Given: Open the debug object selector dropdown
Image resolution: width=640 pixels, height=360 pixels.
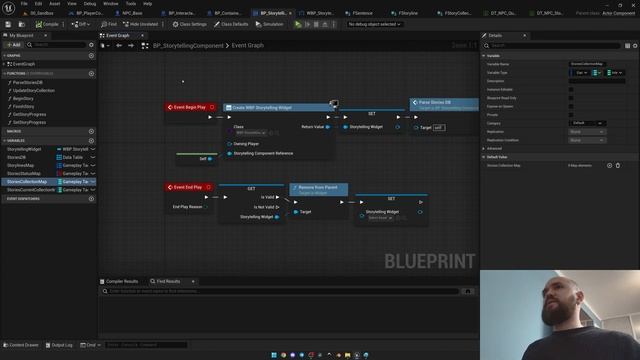Looking at the screenshot, I should click(x=374, y=24).
